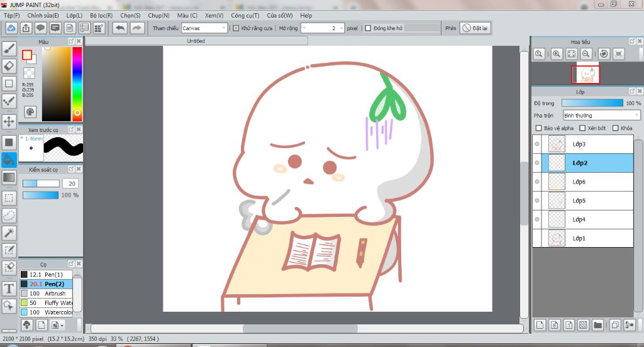Toggle visibility of layer Lớp5
The width and height of the screenshot is (644, 347).
(537, 201)
